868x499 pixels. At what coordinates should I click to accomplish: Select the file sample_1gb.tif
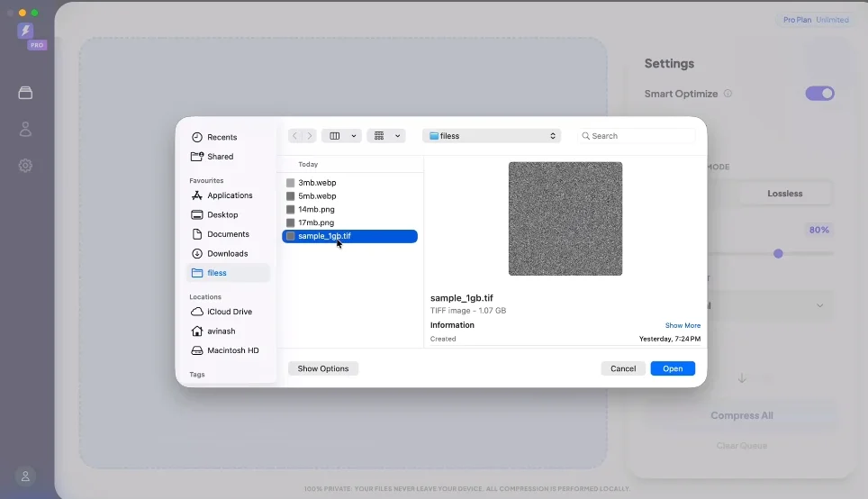click(350, 236)
